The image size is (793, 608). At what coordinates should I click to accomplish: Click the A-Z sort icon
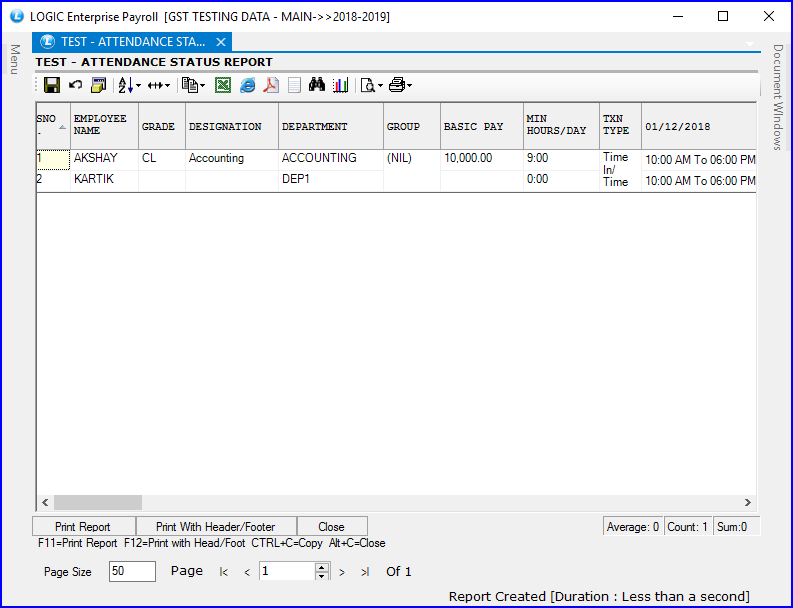point(126,85)
